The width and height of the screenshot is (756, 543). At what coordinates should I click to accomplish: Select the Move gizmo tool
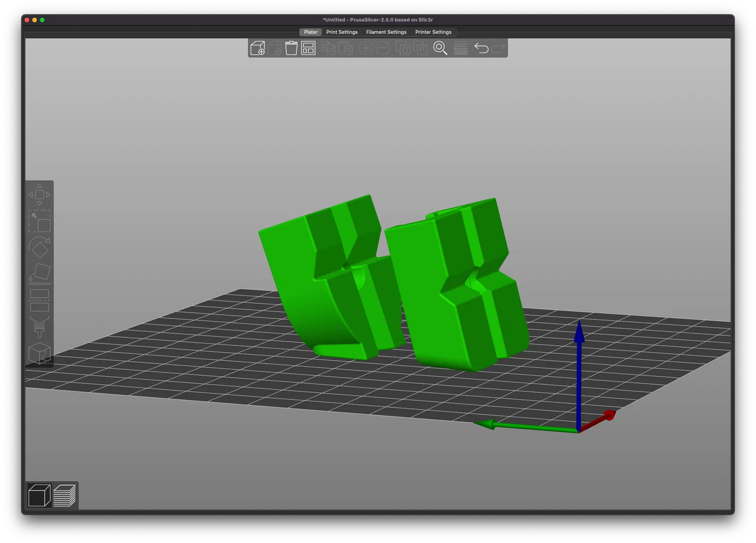[39, 194]
